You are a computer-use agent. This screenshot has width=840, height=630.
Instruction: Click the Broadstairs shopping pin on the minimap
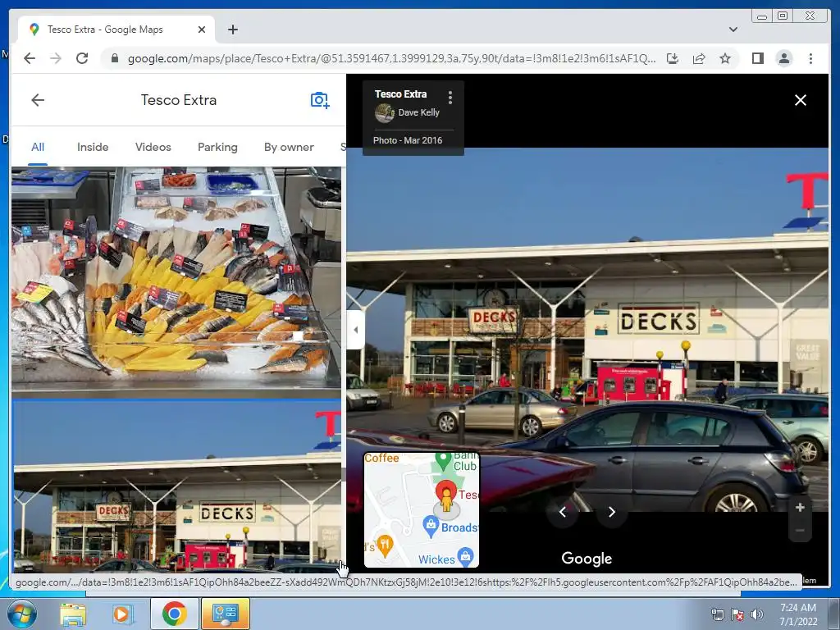point(431,526)
